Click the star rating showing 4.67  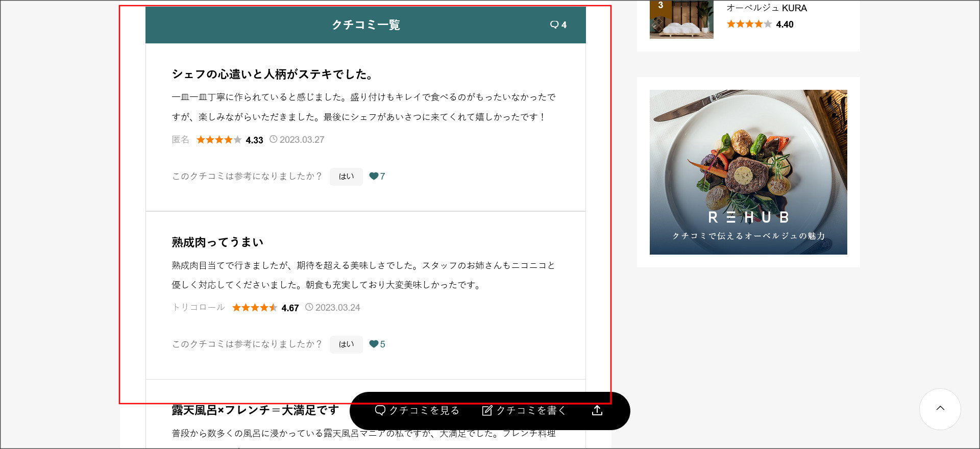point(255,308)
